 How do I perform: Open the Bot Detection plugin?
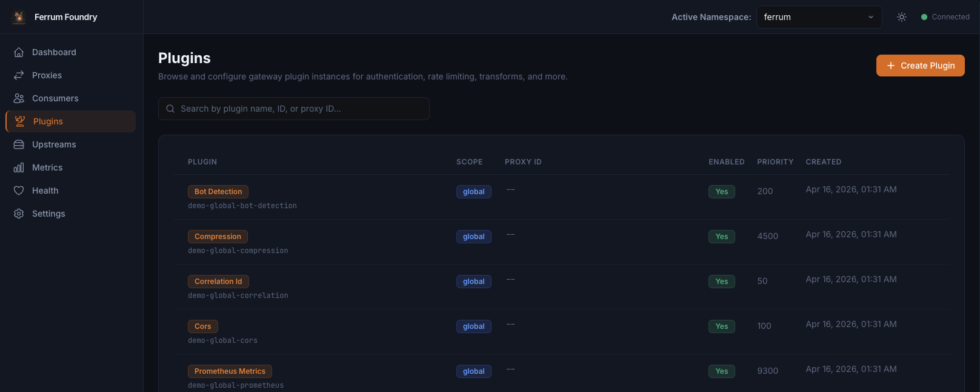point(218,192)
